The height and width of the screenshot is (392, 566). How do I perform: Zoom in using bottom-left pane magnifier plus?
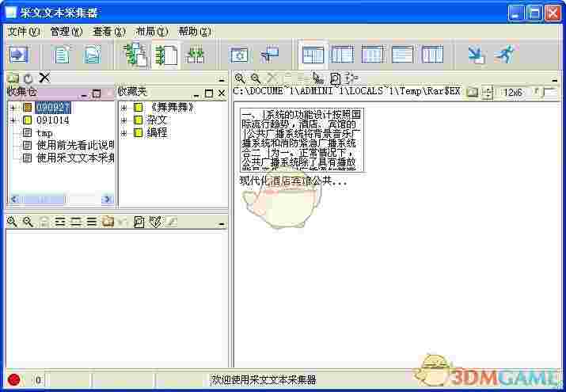(12, 222)
